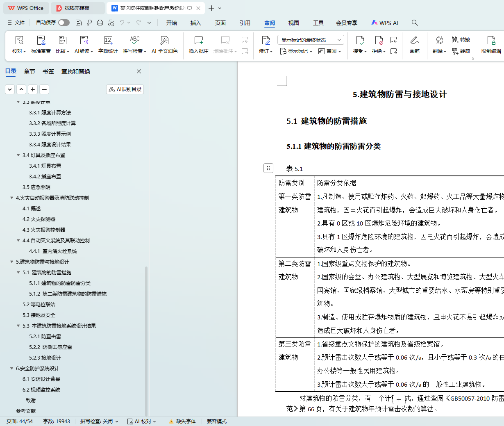Open the 标准审查 standards review tool
Image resolution: width=504 pixels, height=426 pixels.
tap(41, 45)
